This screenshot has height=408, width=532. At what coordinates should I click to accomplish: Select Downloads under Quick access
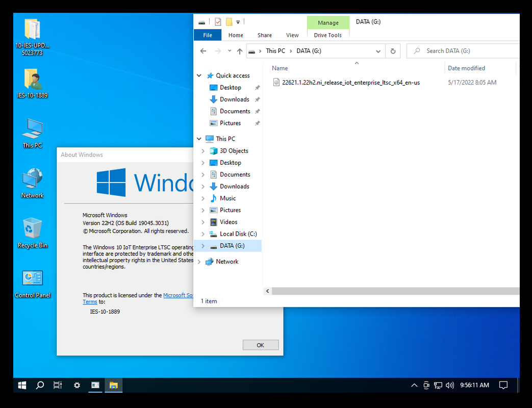pos(235,99)
